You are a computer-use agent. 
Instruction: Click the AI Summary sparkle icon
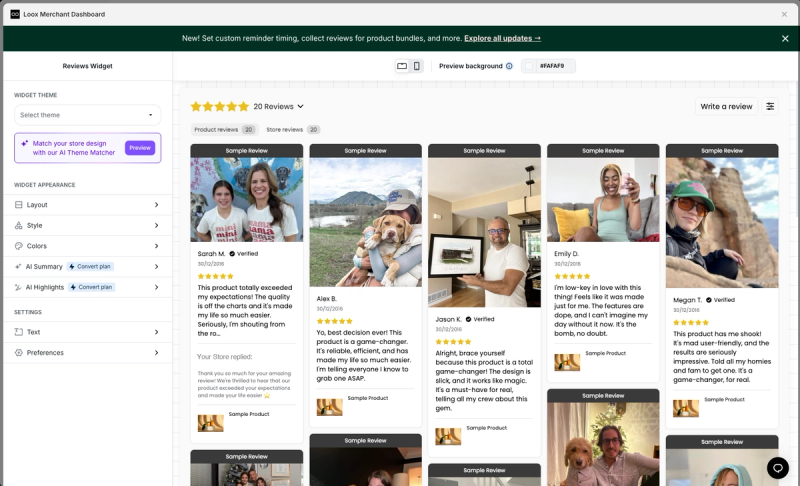(x=18, y=266)
